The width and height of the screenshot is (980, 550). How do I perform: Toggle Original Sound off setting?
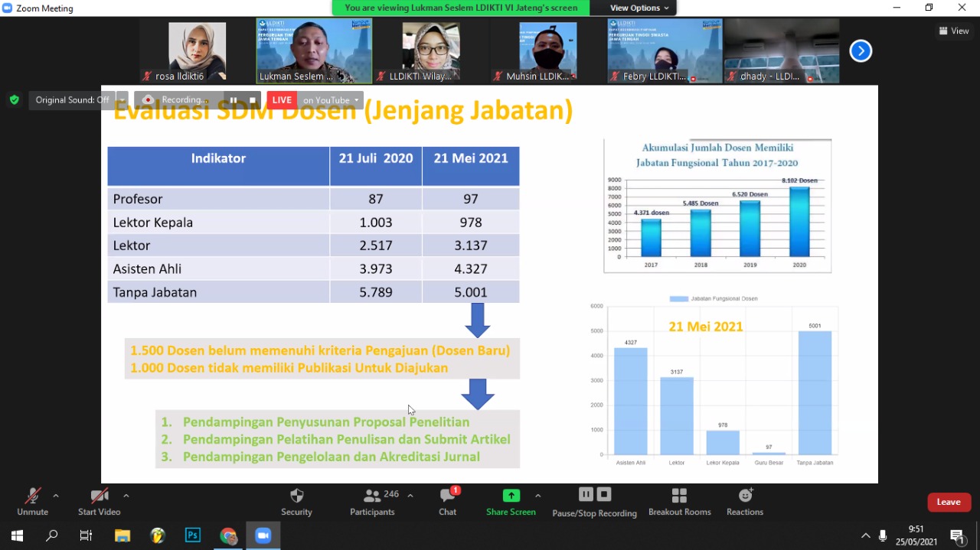72,100
